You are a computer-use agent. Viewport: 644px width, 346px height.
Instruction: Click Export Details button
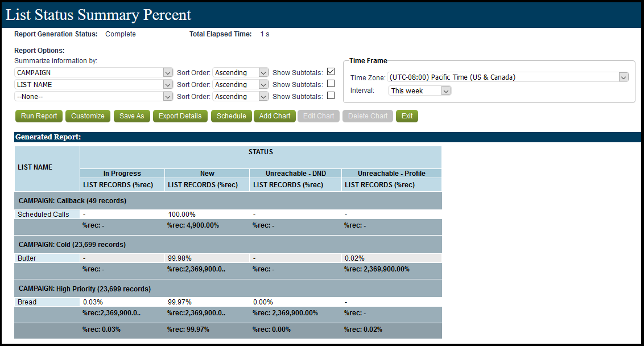(x=180, y=116)
